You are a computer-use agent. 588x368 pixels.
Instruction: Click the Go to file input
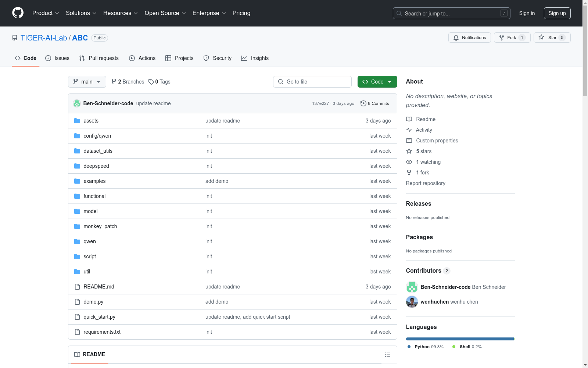pos(312,82)
